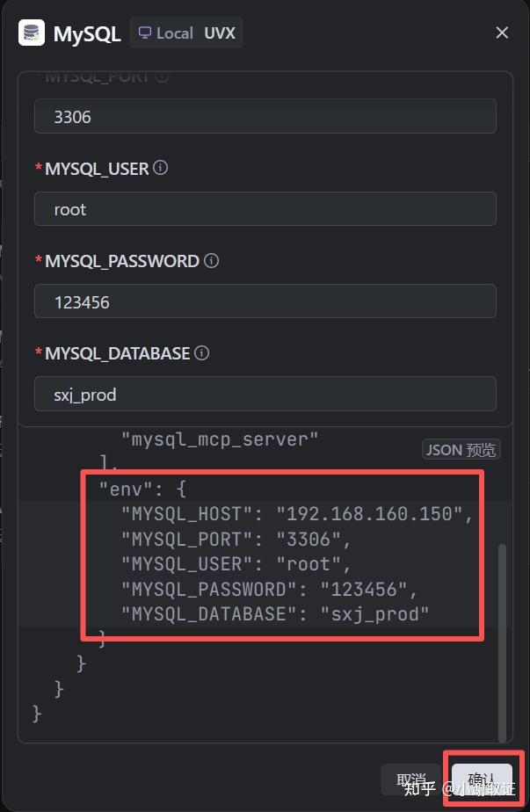Click the required asterisk beside MYSQL_PASSWORD
Viewport: 530px width, 812px height.
[x=39, y=260]
